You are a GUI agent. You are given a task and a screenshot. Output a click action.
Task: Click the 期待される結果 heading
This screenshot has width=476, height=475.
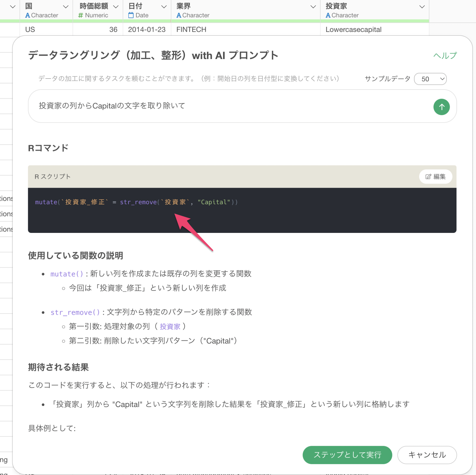58,367
